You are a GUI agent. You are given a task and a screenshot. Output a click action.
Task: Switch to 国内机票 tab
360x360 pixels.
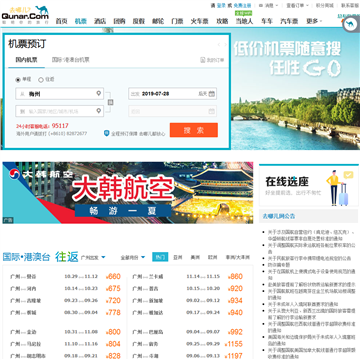(26, 60)
